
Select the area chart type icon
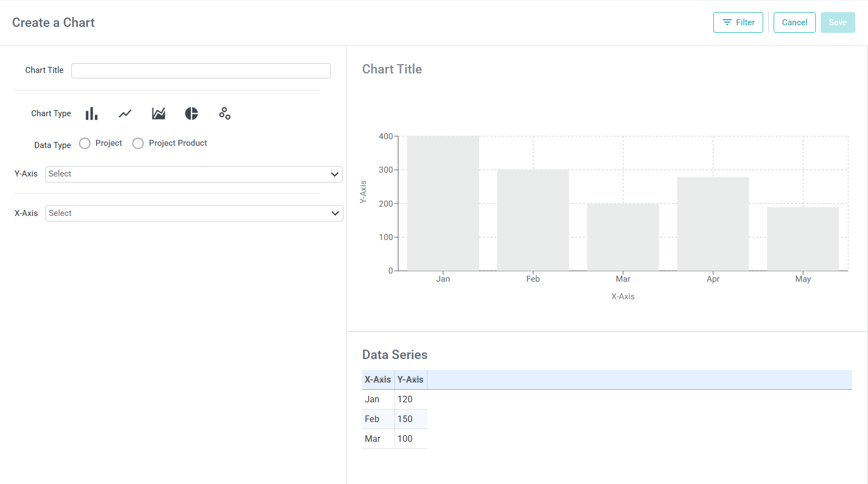(159, 113)
